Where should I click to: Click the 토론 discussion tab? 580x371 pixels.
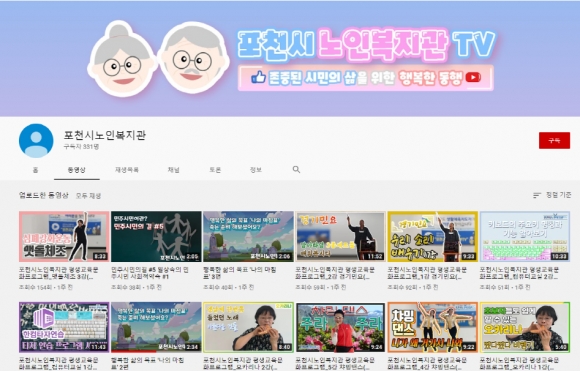point(215,170)
